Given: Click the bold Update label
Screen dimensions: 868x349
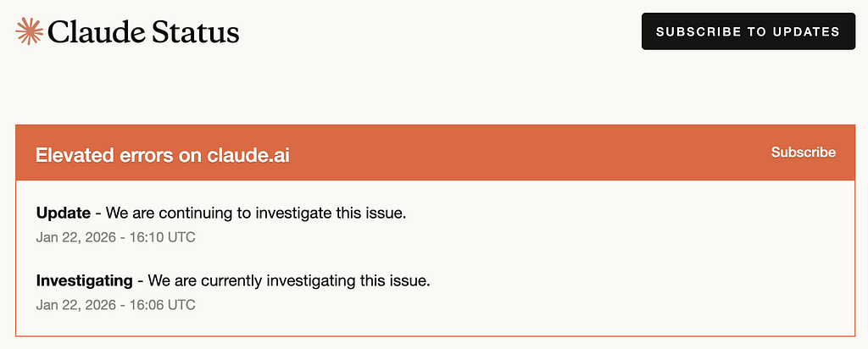Looking at the screenshot, I should coord(64,213).
